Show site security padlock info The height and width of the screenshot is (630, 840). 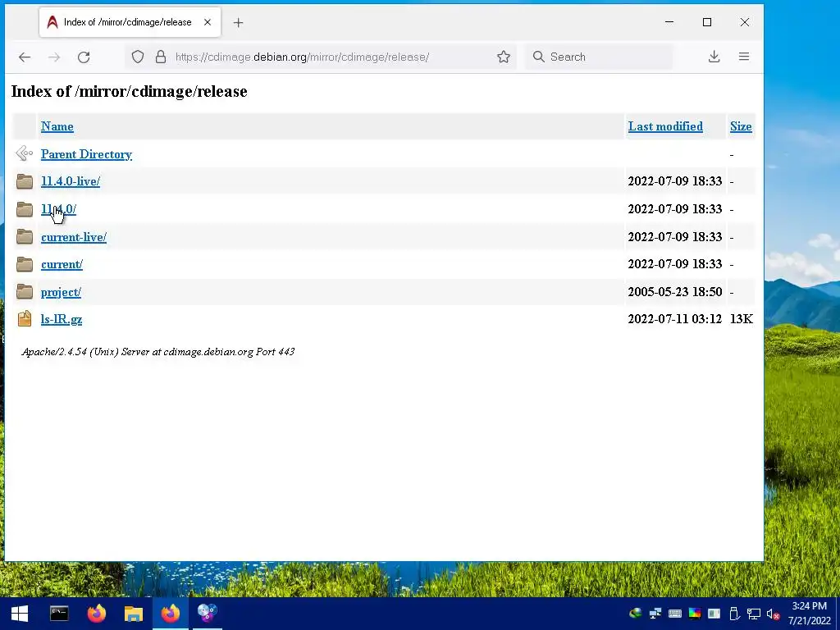161,57
